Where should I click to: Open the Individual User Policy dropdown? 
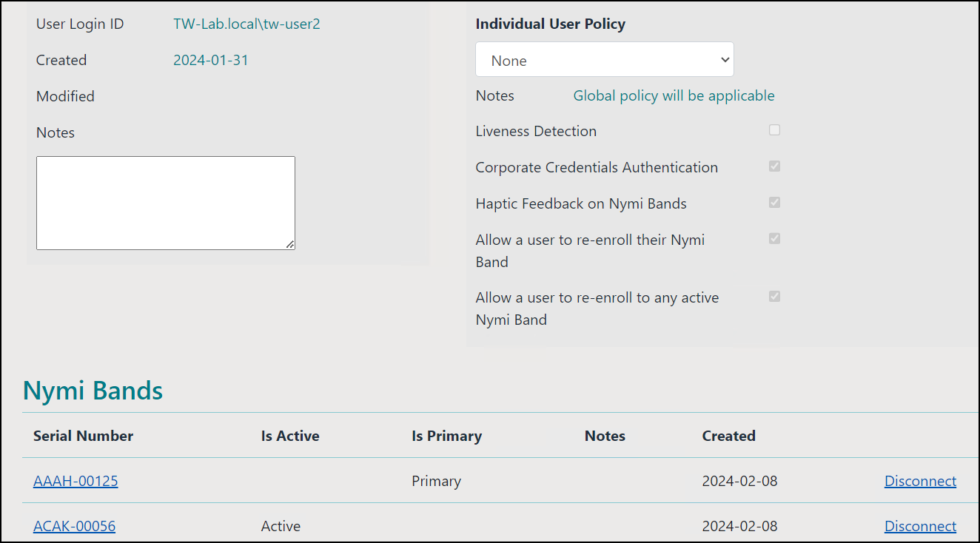tap(604, 60)
